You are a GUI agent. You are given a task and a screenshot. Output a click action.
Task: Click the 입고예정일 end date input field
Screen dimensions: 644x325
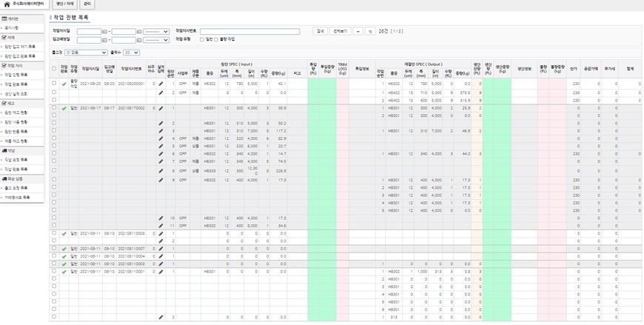click(x=124, y=40)
